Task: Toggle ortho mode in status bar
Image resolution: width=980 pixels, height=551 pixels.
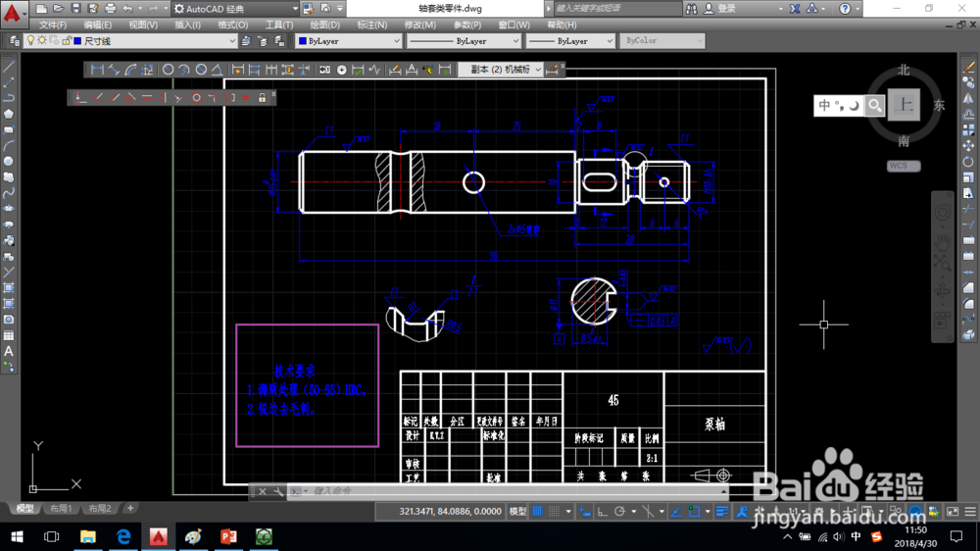Action: tap(602, 512)
